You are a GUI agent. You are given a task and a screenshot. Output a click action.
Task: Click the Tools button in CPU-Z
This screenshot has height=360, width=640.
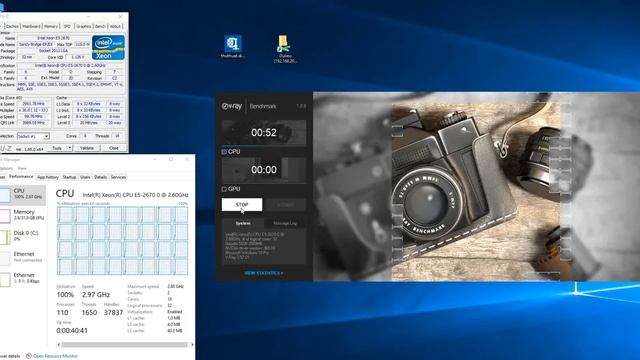coord(57,148)
